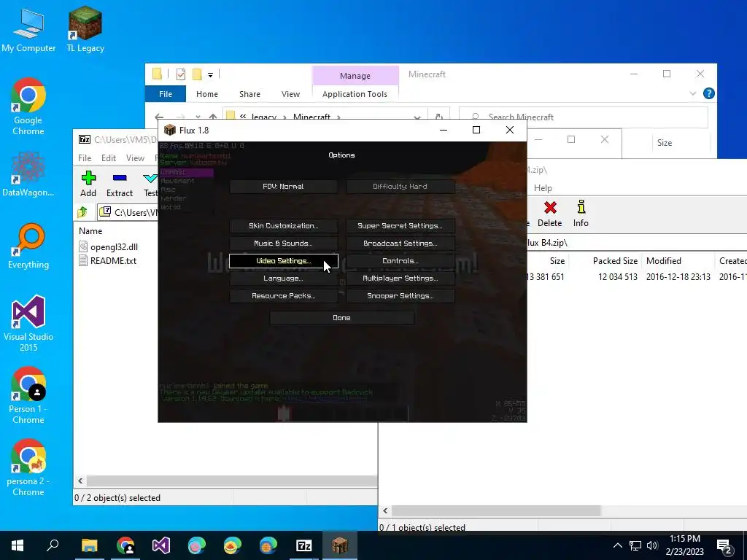This screenshot has width=747, height=560.
Task: Open Skin Customization settings
Action: point(284,226)
